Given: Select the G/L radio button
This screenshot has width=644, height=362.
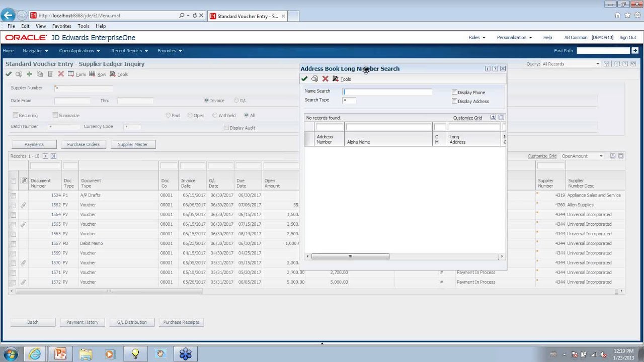Looking at the screenshot, I should [236, 101].
